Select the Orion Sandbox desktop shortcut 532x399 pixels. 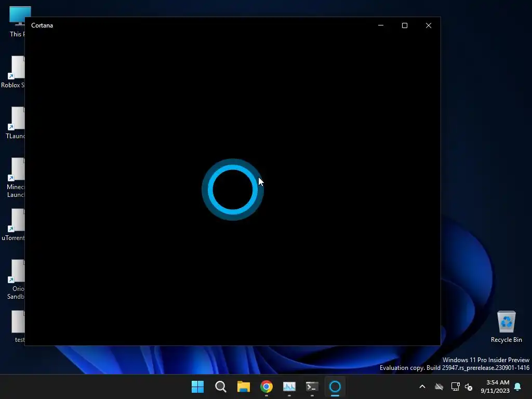coord(16,280)
